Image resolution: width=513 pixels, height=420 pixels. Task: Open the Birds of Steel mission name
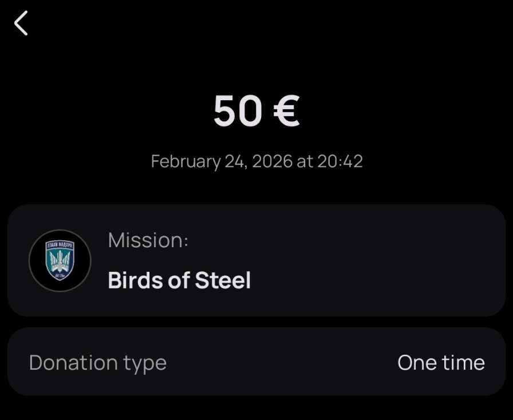[179, 280]
